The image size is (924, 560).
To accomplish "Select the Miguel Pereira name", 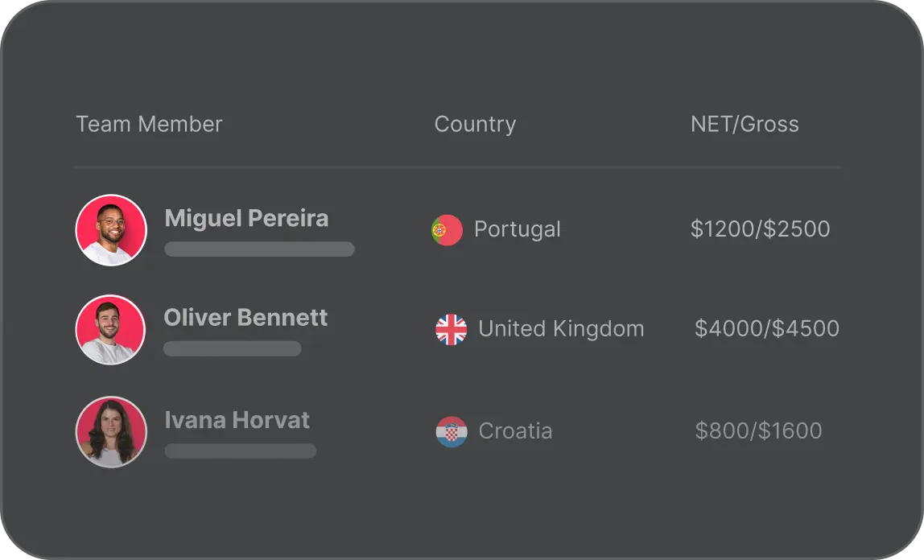I will (246, 219).
